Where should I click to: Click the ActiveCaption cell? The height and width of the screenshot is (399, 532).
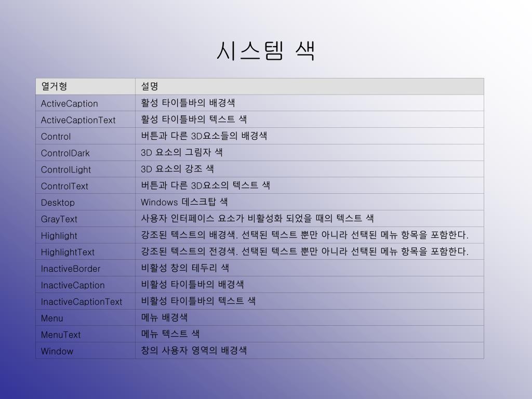click(86, 103)
